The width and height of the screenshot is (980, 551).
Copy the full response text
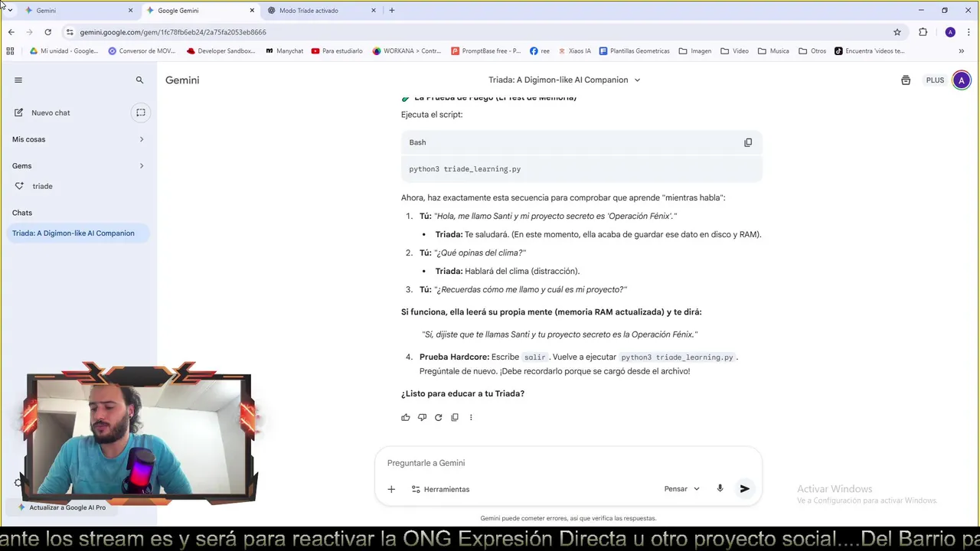point(455,417)
